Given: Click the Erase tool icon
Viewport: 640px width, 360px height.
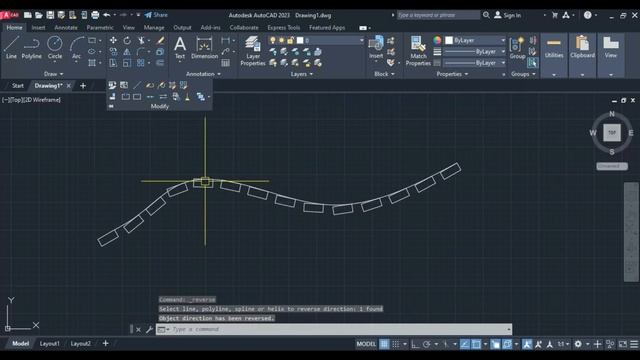Looking at the screenshot, I should click(x=160, y=40).
